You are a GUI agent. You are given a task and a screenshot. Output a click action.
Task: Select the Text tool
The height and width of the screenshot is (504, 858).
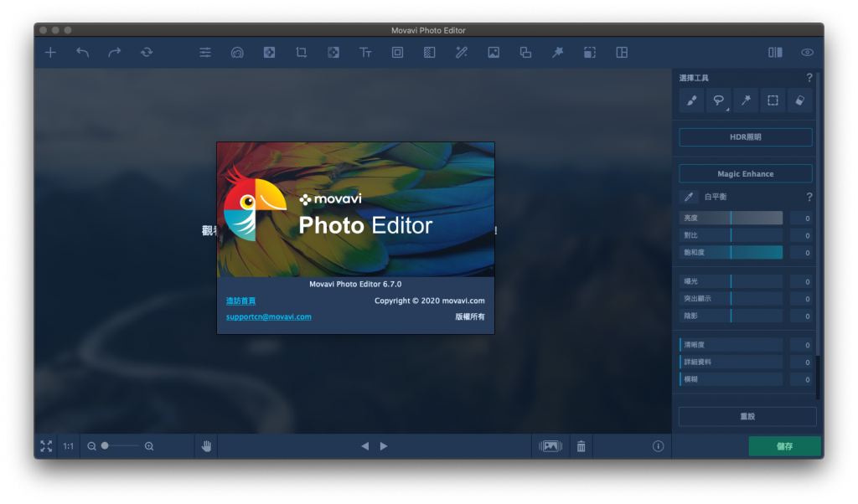365,53
